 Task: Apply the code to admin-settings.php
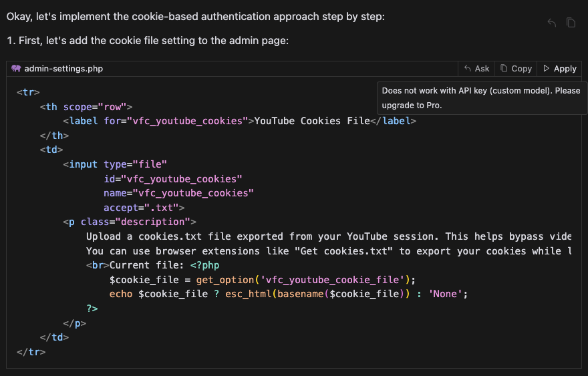[x=559, y=69]
